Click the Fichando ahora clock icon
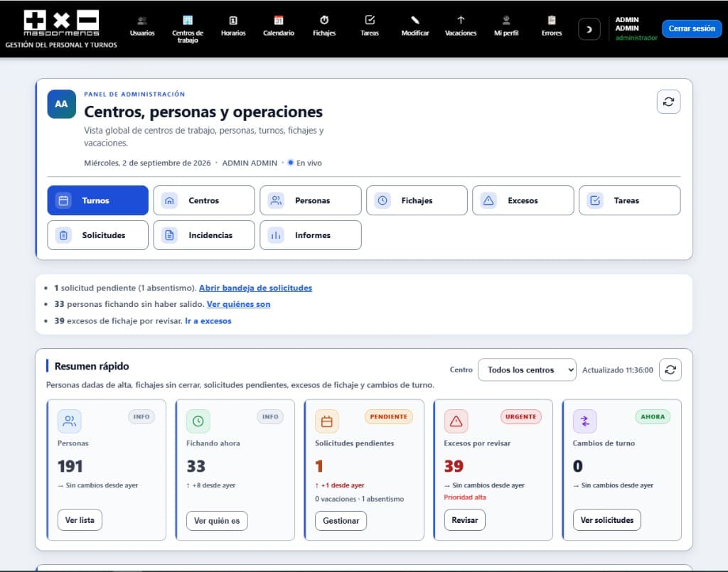Screen dimensions: 728x572 [198, 421]
